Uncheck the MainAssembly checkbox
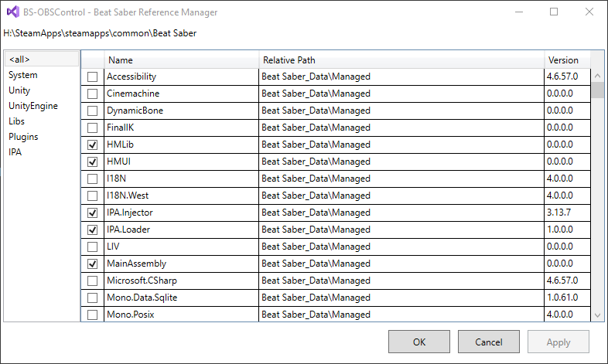Image resolution: width=608 pixels, height=364 pixels. coord(92,264)
